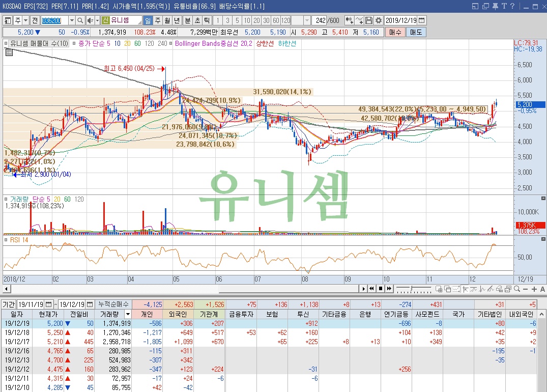The height and width of the screenshot is (392, 547).
Task: Click the chart print icon below chart
Action: point(499,289)
